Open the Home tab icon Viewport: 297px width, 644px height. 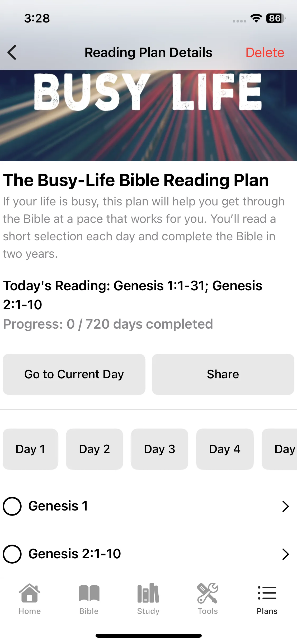[x=30, y=593]
